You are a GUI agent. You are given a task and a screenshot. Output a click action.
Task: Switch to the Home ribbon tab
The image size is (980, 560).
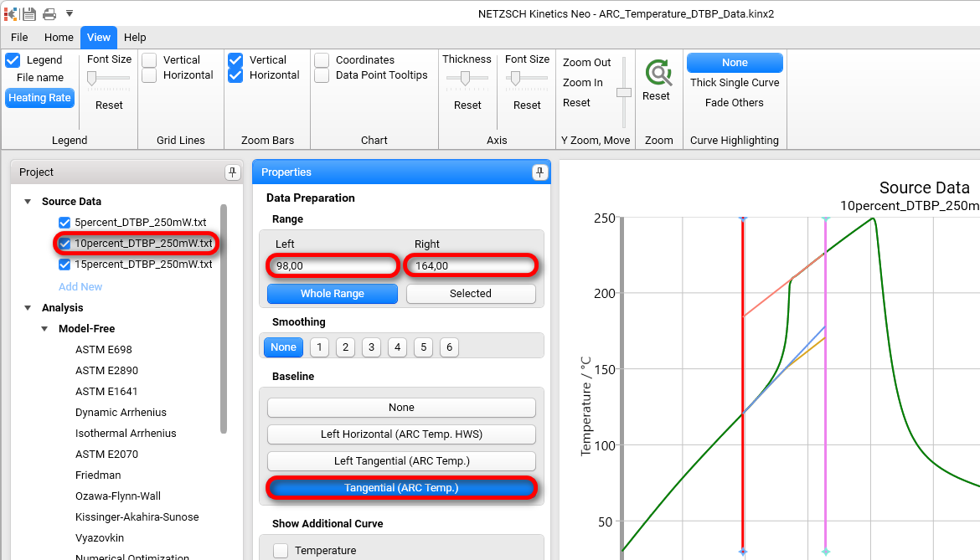[59, 37]
